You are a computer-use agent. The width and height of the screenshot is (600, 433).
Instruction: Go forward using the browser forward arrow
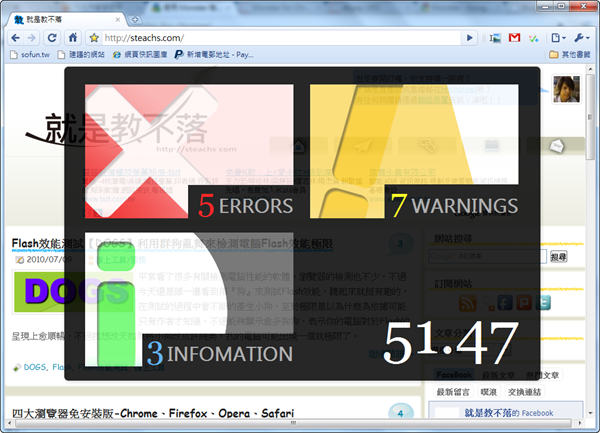point(32,38)
